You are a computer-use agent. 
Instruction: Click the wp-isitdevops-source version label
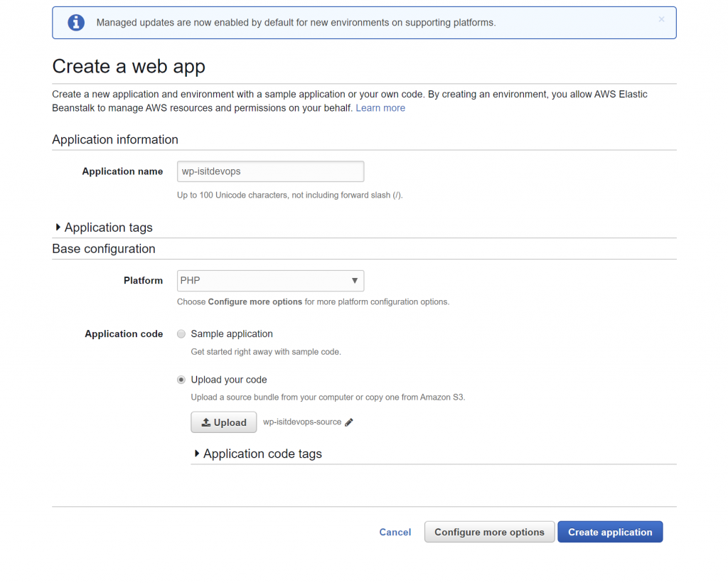point(302,422)
